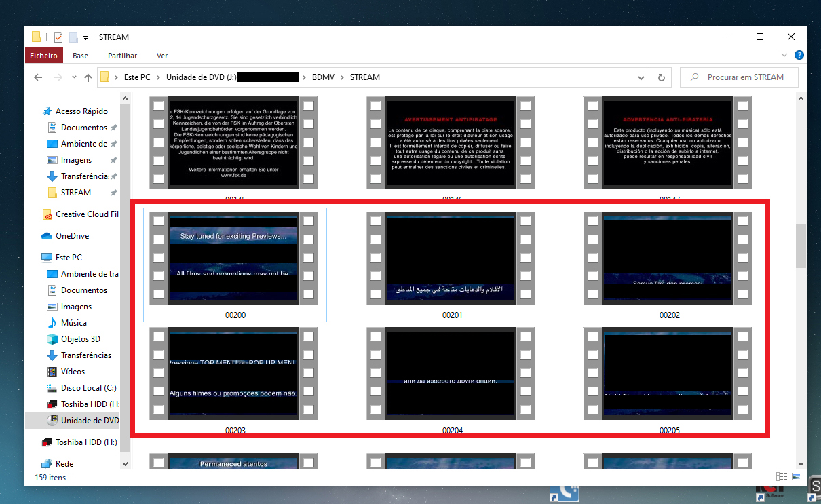Switch to large thumbnails view icon
Image resolution: width=821 pixels, height=504 pixels.
pos(796,478)
